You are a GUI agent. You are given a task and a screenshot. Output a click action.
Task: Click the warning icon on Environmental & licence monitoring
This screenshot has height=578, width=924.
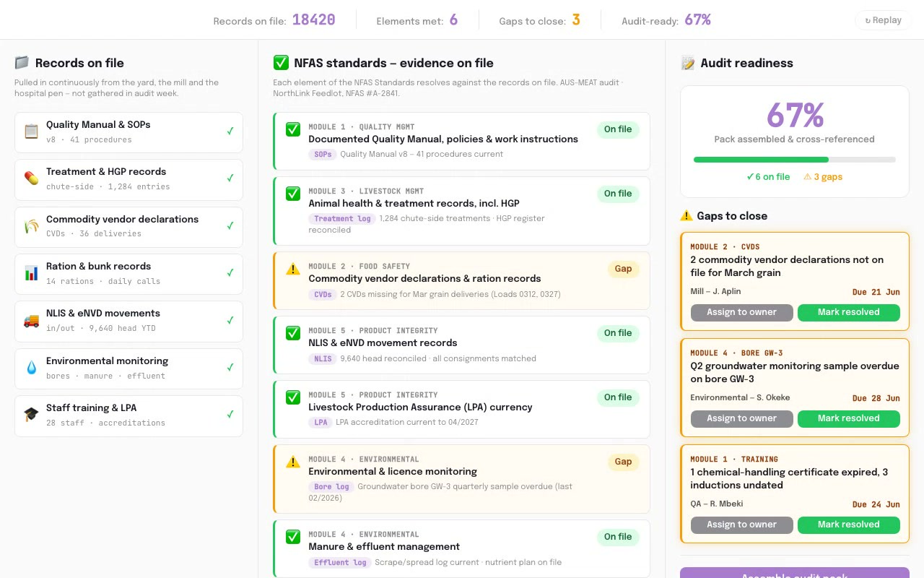click(293, 462)
